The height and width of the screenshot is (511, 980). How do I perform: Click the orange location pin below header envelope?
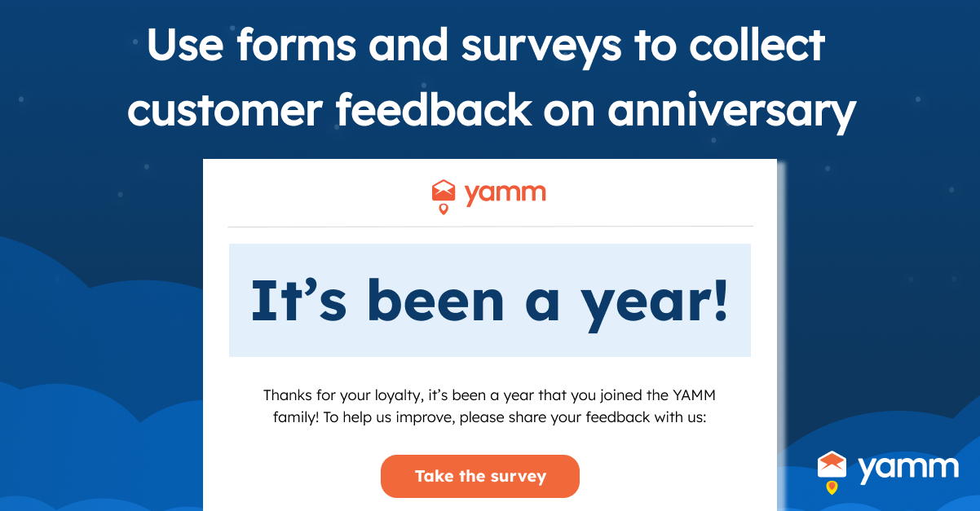pos(443,209)
